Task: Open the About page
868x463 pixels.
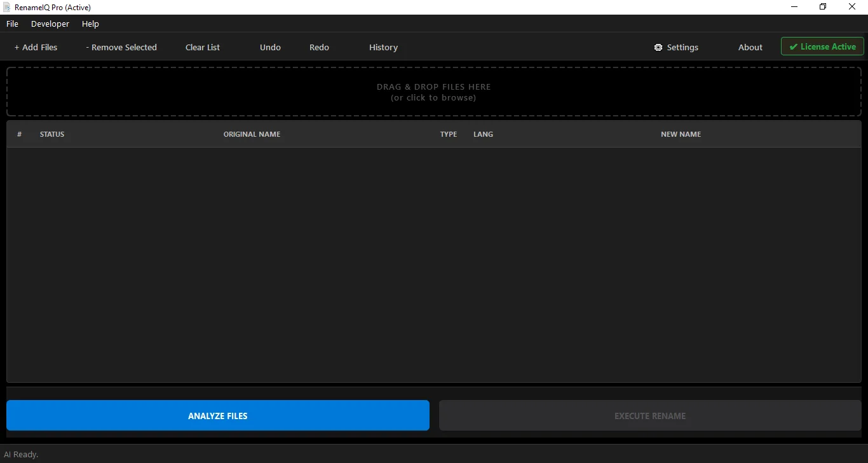Action: tap(750, 47)
